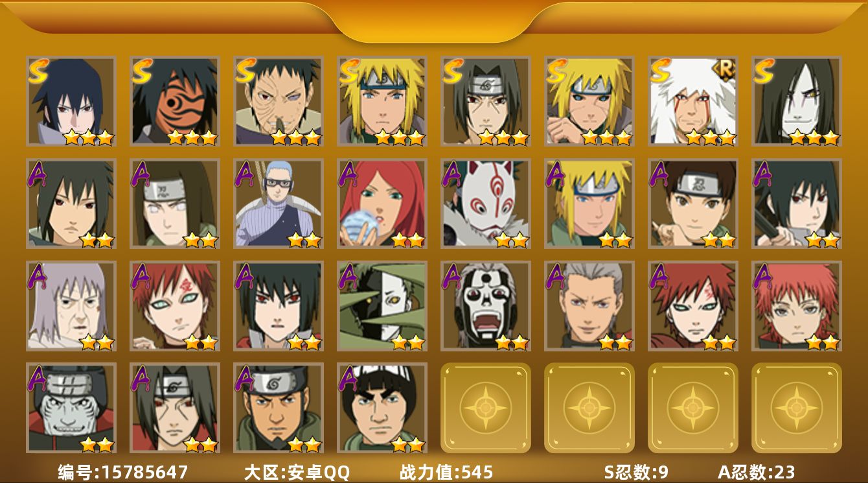
Task: Click the A忍数:23 count label
Action: tap(756, 472)
